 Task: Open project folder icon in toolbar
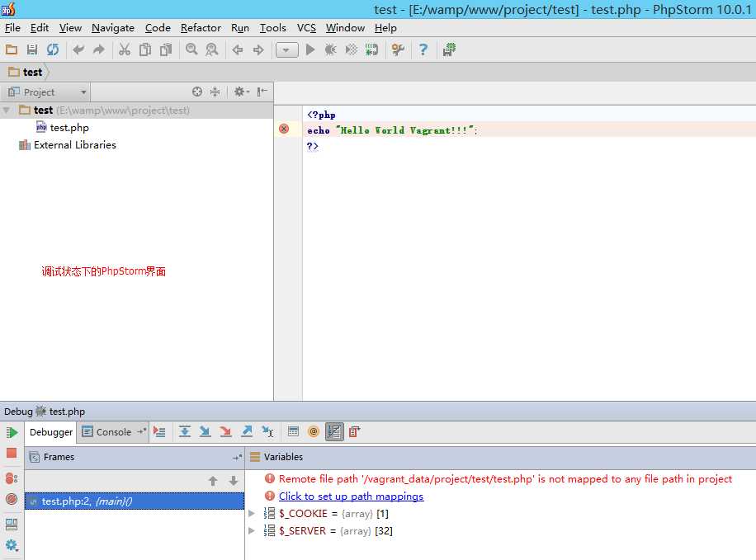12,49
